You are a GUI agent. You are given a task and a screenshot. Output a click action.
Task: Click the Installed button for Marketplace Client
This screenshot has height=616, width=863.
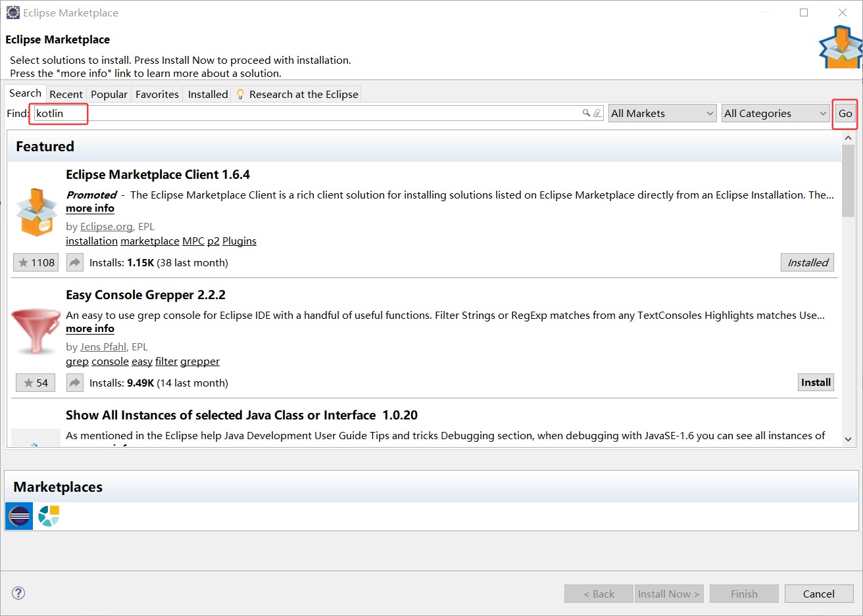[808, 262]
